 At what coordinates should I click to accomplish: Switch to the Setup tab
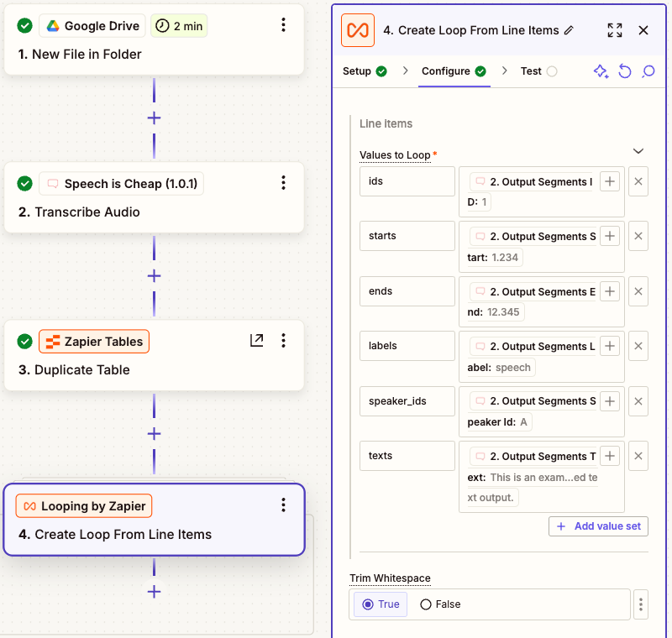[x=365, y=71]
